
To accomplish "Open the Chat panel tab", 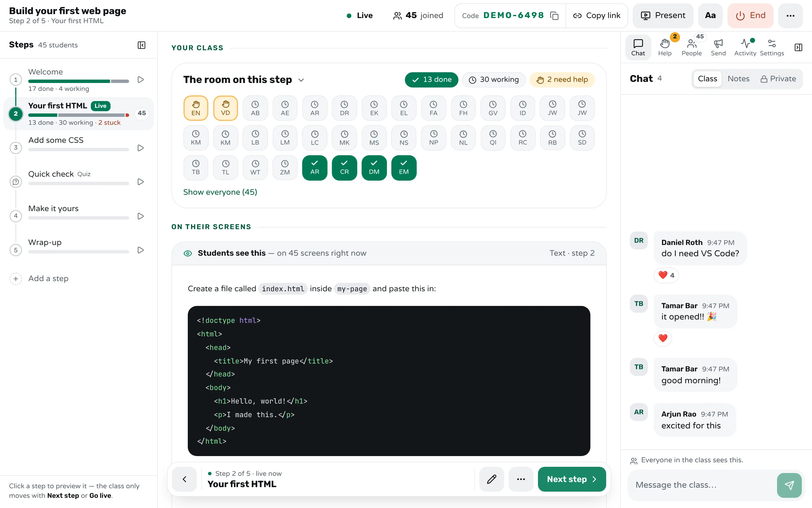I will pos(638,47).
